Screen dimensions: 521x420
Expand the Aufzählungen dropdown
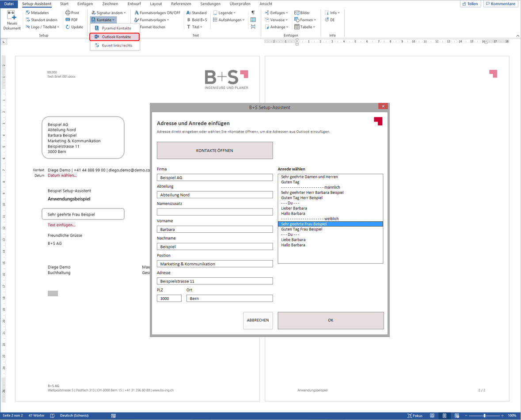(x=228, y=20)
